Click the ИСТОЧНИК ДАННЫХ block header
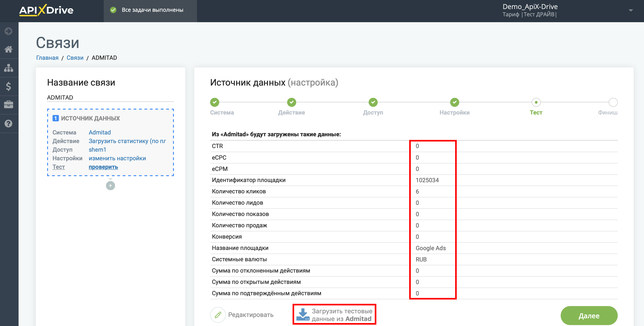The image size is (644, 326). point(91,118)
